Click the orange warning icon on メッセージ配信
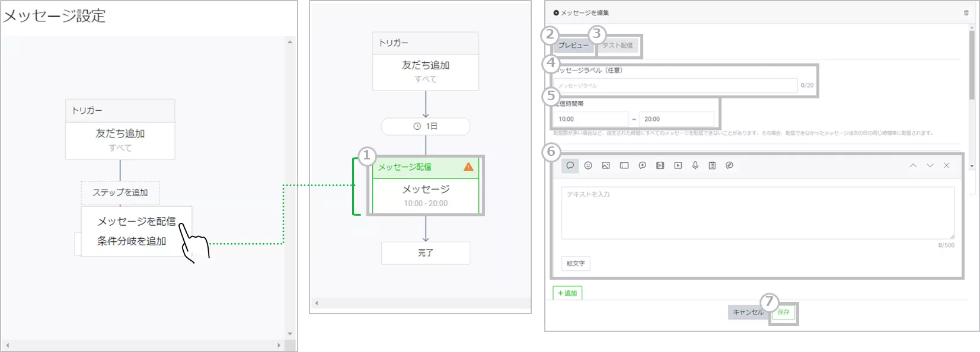This screenshot has height=352, width=980. point(468,167)
